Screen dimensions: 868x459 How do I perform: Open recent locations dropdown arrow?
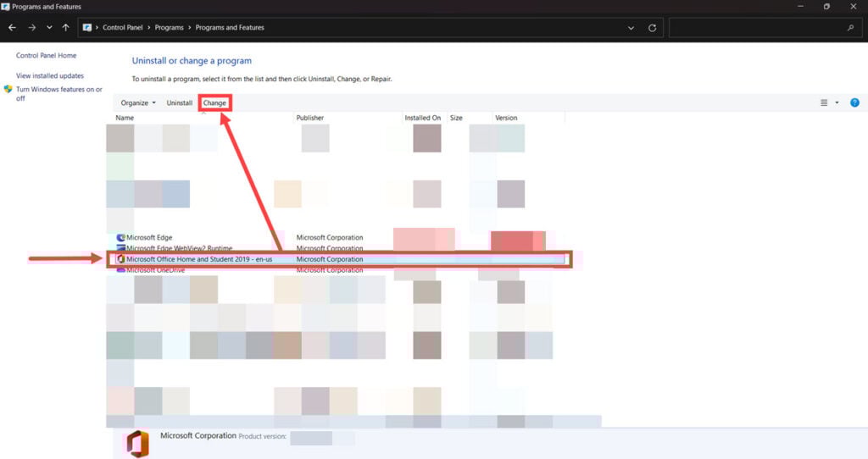tap(49, 28)
